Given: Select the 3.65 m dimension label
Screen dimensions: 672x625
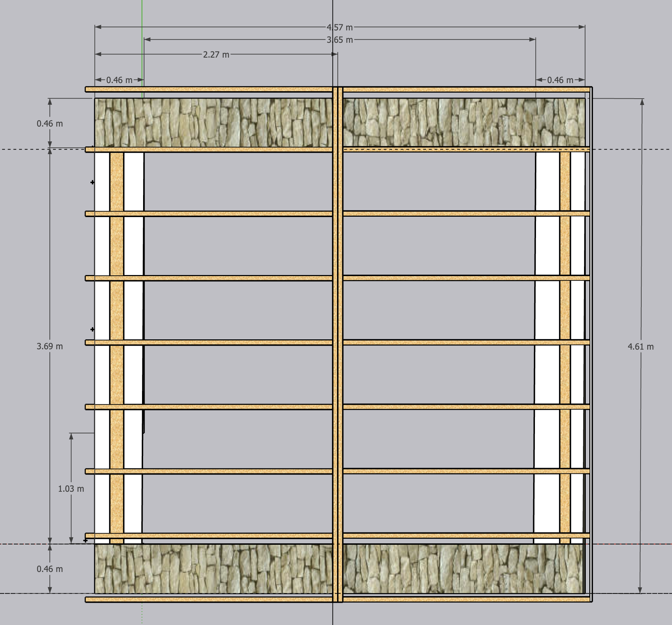Looking at the screenshot, I should pos(340,40).
